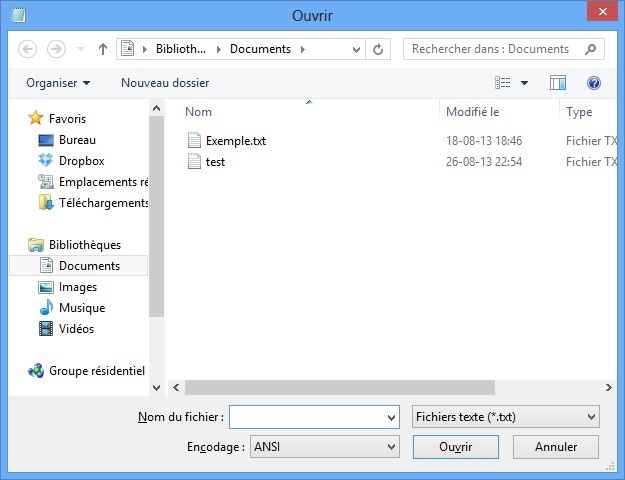Viewport: 625px width, 480px height.
Task: Select Musique in the Bibliothèques tree
Action: pos(81,308)
